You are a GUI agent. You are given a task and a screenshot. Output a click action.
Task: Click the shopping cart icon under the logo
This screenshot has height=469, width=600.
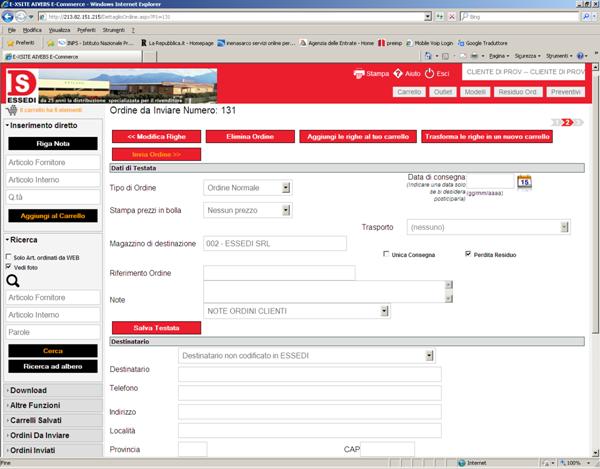[12, 109]
